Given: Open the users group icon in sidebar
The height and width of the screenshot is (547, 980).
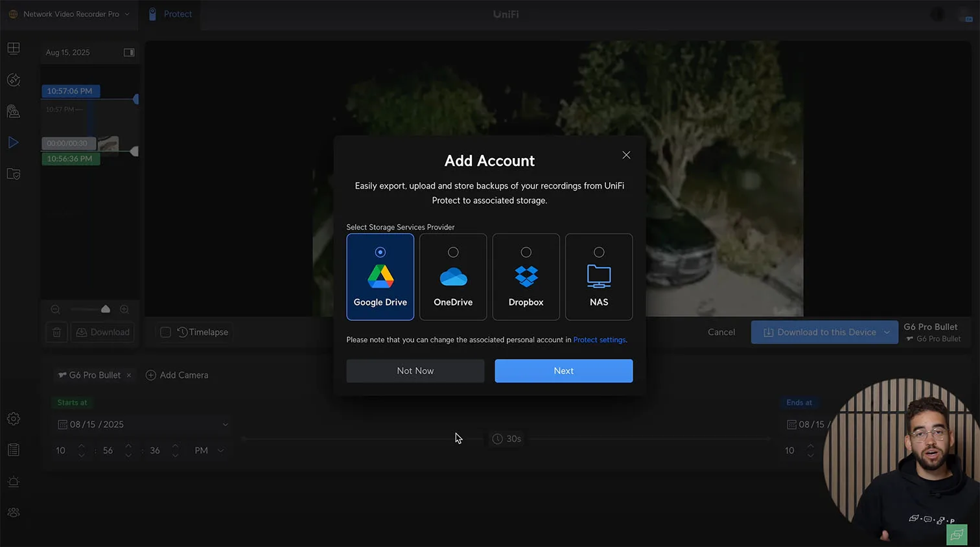Looking at the screenshot, I should [x=14, y=513].
